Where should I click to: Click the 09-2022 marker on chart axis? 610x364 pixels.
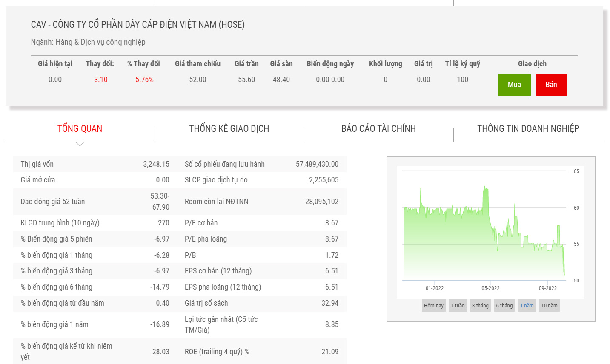547,288
